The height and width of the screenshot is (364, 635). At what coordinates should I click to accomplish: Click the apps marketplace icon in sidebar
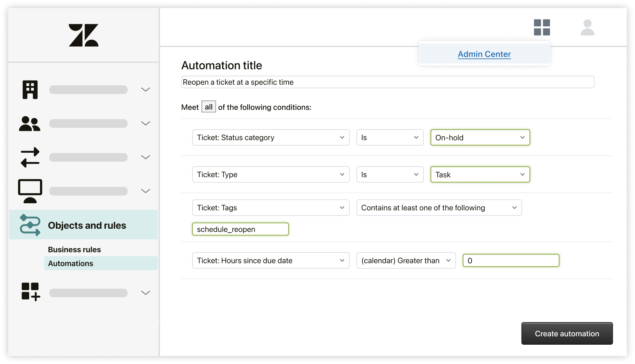coord(29,292)
